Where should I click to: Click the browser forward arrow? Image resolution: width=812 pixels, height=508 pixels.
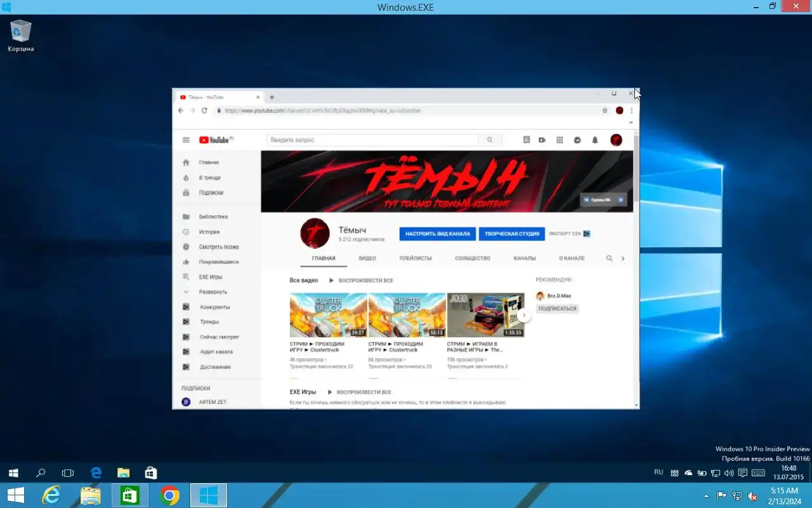(x=192, y=110)
